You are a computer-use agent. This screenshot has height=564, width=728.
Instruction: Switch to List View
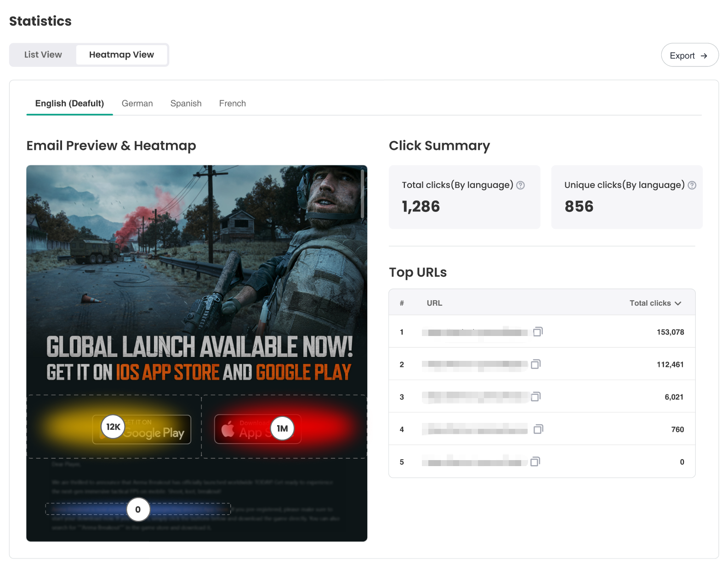coord(43,55)
